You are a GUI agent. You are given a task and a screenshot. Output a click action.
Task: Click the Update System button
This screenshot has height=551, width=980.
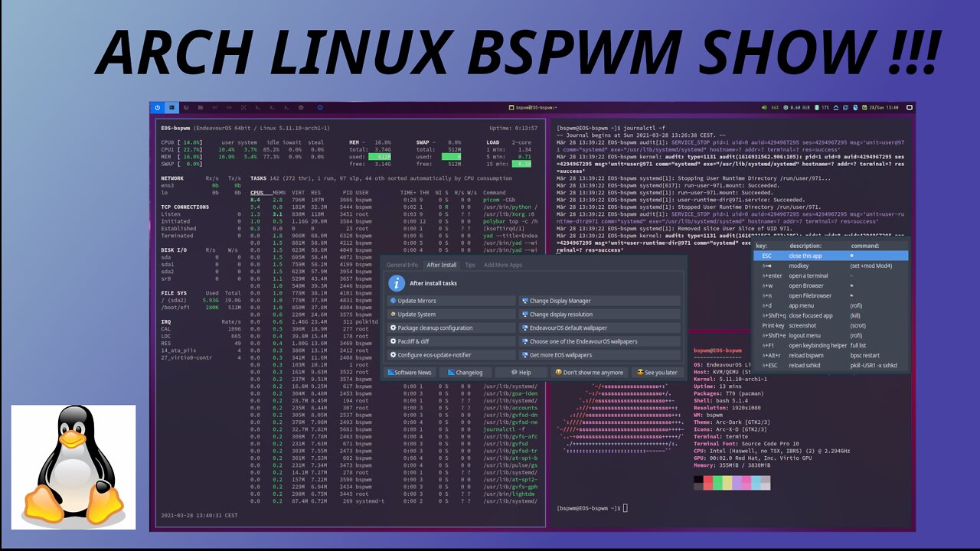point(451,315)
